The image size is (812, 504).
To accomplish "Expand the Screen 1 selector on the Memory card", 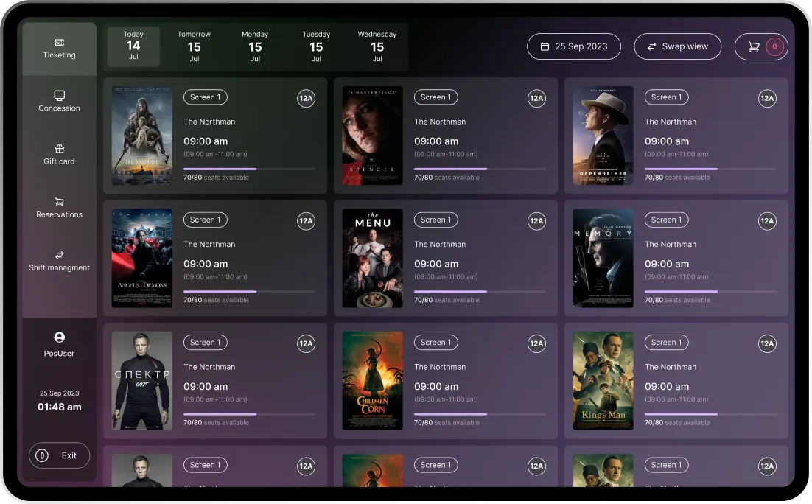I will point(666,220).
